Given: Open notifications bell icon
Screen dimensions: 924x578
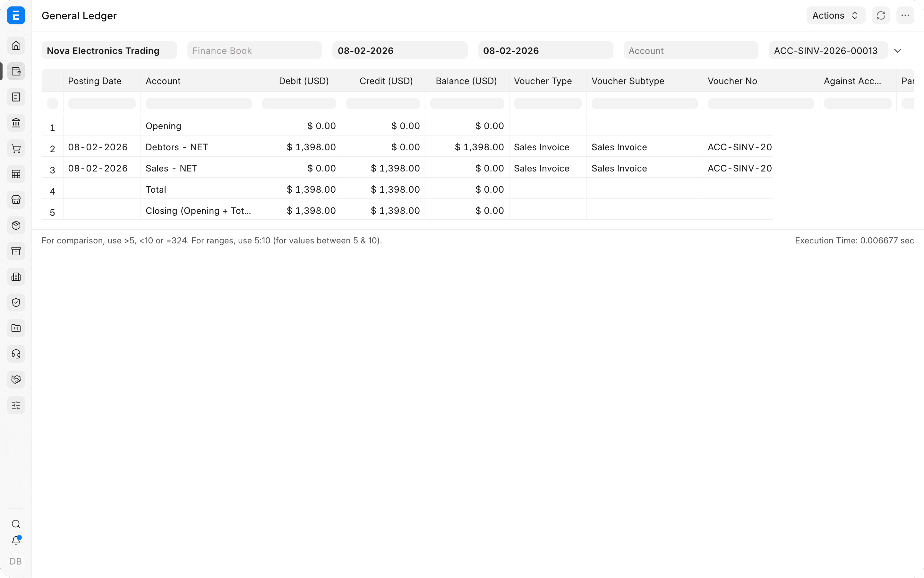Looking at the screenshot, I should coord(16,540).
